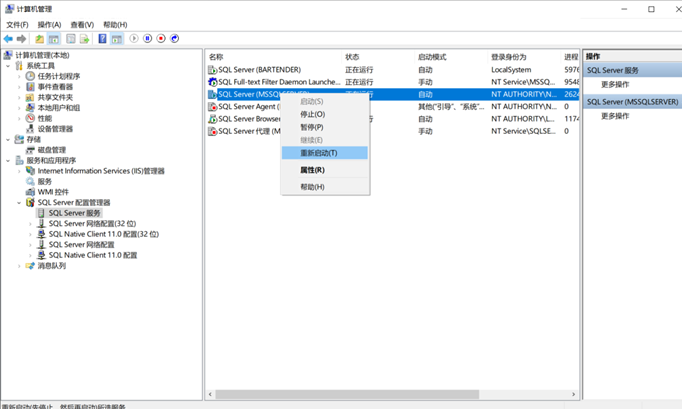Screen dimensions: 682x409
Task: Toggle the show/hide action pane icon
Action: coord(117,39)
